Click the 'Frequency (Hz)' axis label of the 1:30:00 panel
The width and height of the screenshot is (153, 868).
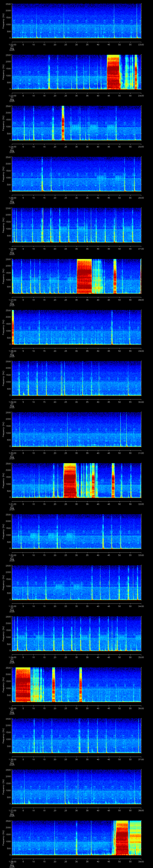pos(3,429)
